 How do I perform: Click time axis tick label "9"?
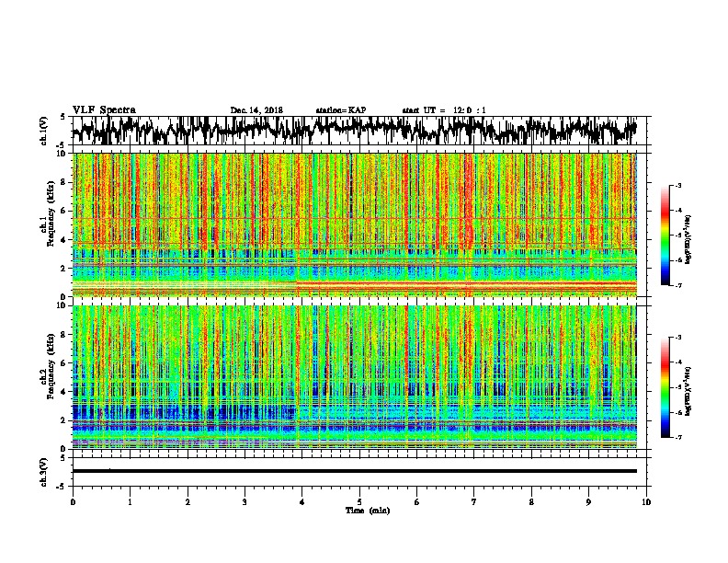(x=588, y=502)
